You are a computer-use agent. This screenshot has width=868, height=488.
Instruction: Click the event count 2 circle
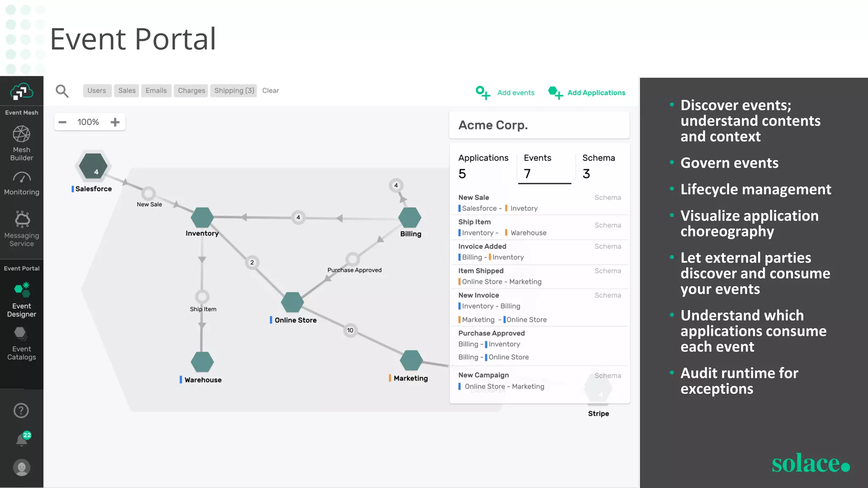pyautogui.click(x=252, y=263)
